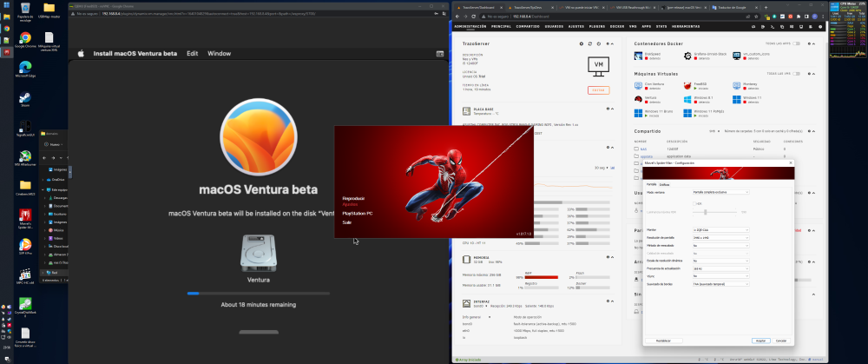Collapse the Compartido panel
Viewport: 868px width, 364px height.
click(812, 132)
